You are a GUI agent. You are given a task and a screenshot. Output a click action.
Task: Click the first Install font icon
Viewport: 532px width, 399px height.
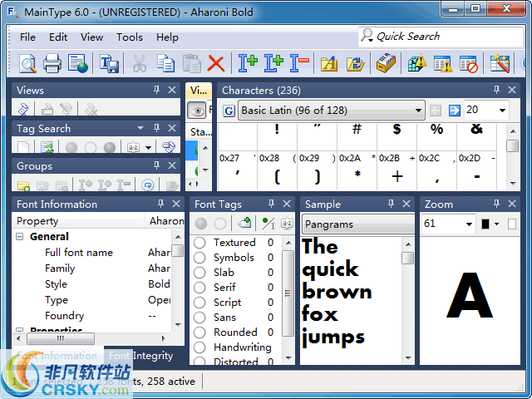(x=248, y=63)
